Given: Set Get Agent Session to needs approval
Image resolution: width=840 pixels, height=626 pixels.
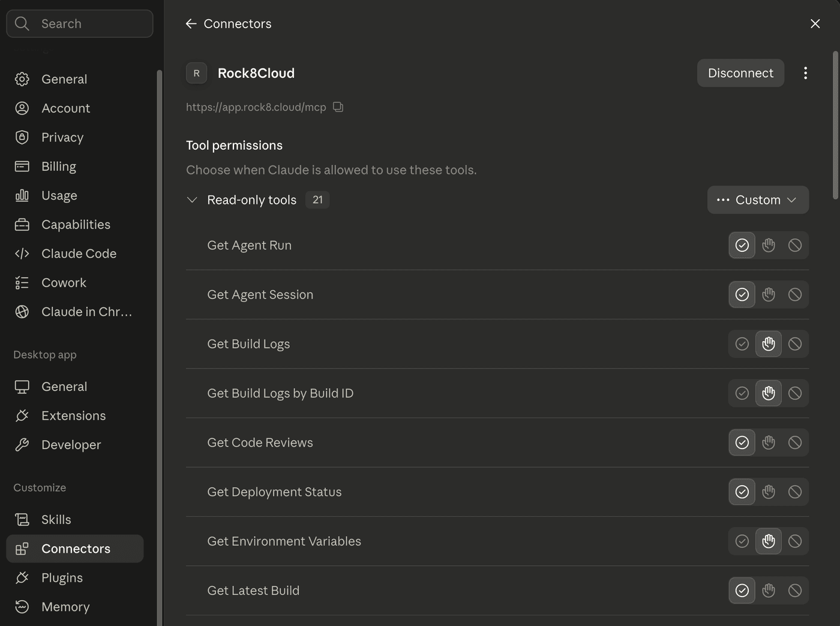Looking at the screenshot, I should coord(769,294).
